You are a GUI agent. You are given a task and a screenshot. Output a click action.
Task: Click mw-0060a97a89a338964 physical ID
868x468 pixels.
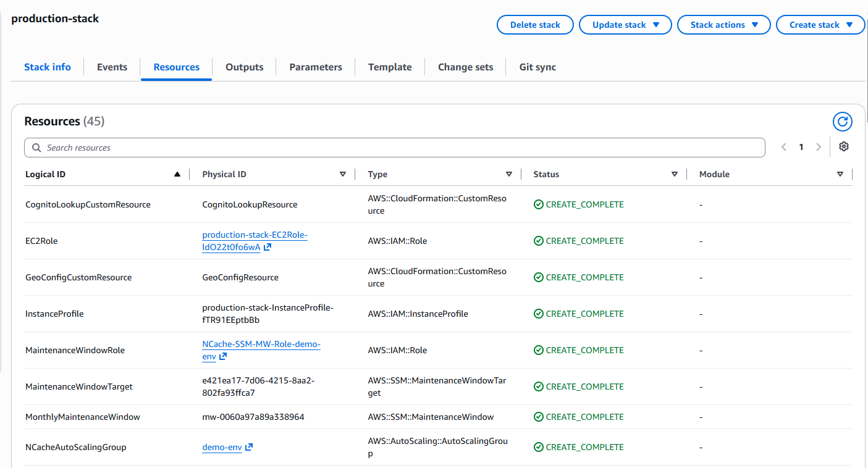click(253, 417)
